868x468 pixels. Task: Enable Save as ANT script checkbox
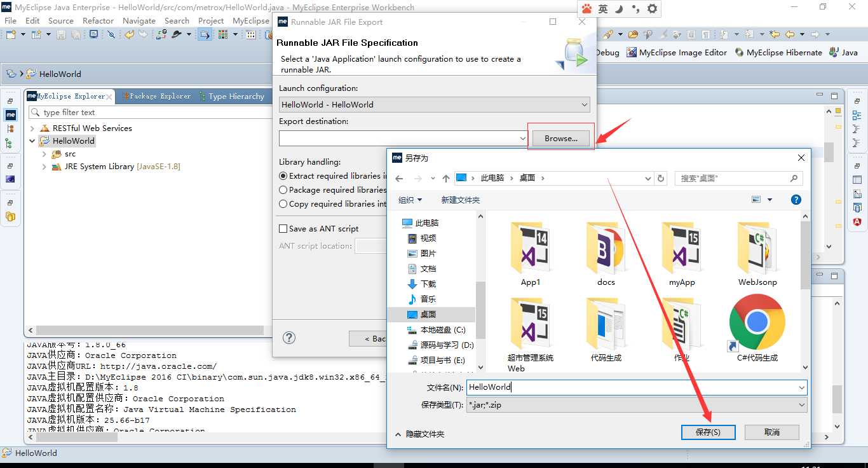(283, 229)
